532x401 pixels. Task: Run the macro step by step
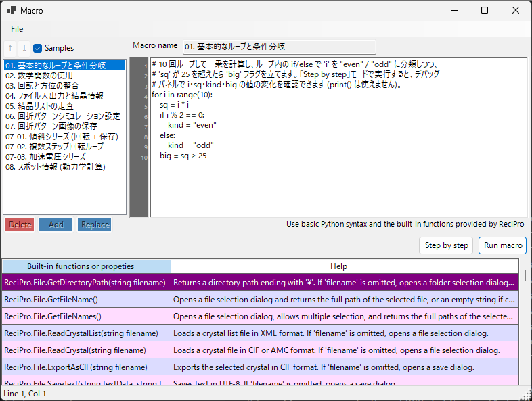pos(446,245)
